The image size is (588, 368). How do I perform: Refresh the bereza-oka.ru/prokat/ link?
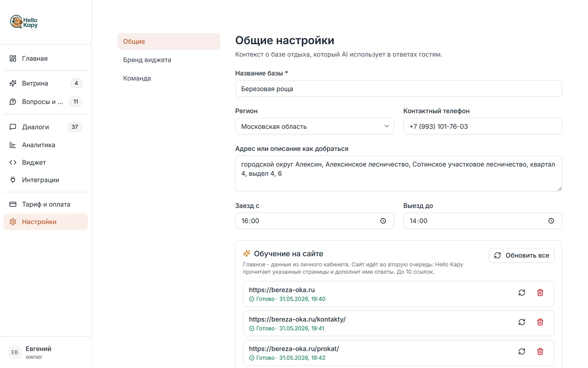coord(522,351)
